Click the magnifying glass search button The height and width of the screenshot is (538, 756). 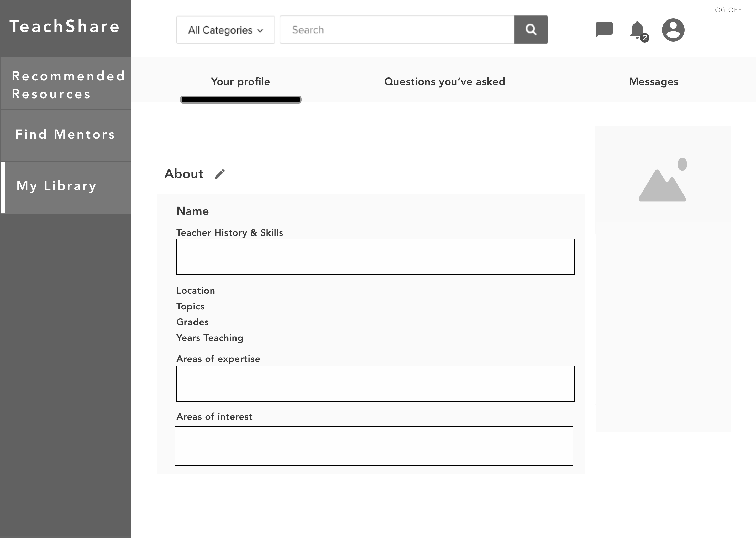[x=531, y=29]
